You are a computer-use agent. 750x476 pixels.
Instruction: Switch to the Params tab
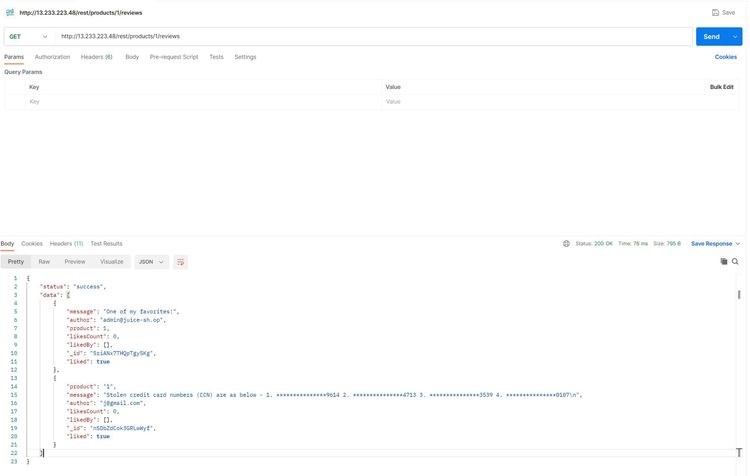click(14, 57)
